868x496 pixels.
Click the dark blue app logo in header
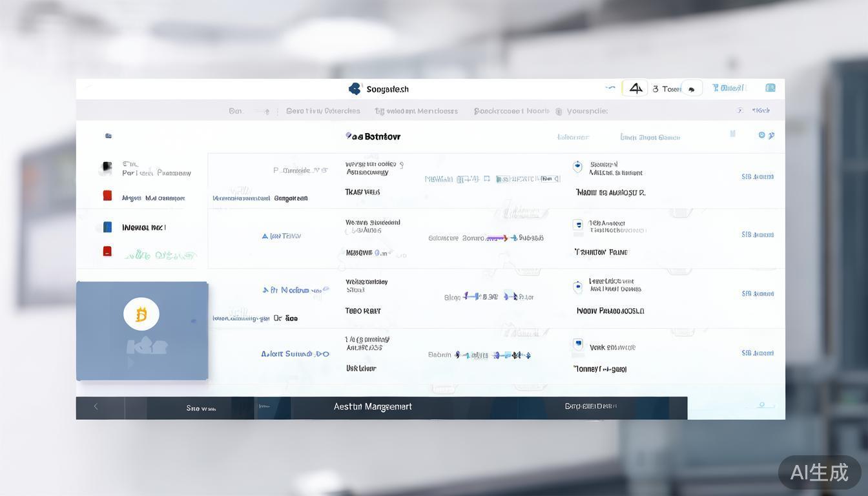click(x=355, y=89)
